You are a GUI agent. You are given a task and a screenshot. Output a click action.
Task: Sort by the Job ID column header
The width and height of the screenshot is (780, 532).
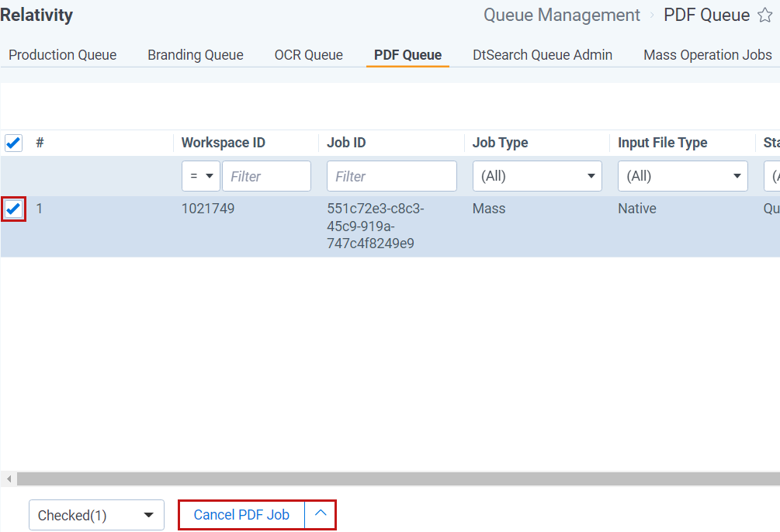(x=346, y=143)
